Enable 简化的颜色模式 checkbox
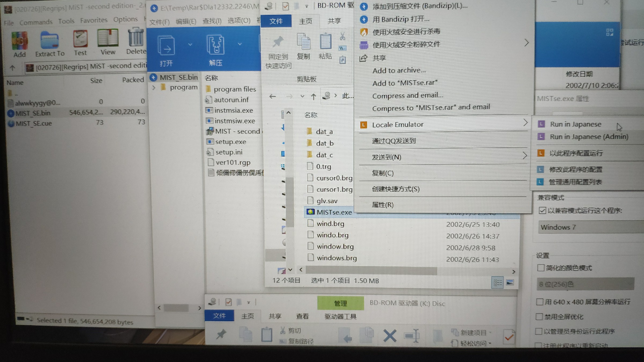This screenshot has height=362, width=644. click(541, 268)
